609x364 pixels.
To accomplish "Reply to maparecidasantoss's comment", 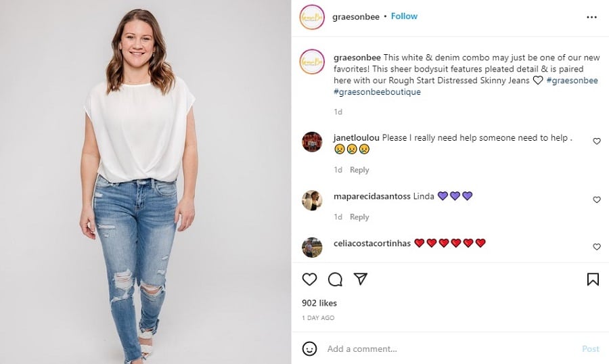I will [x=359, y=217].
